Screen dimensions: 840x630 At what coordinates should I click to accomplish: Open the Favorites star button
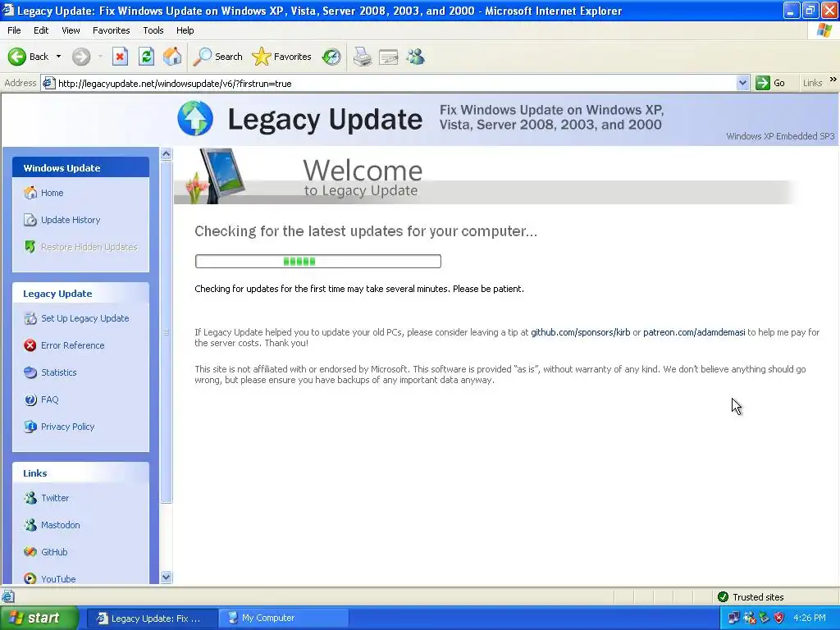click(x=282, y=57)
